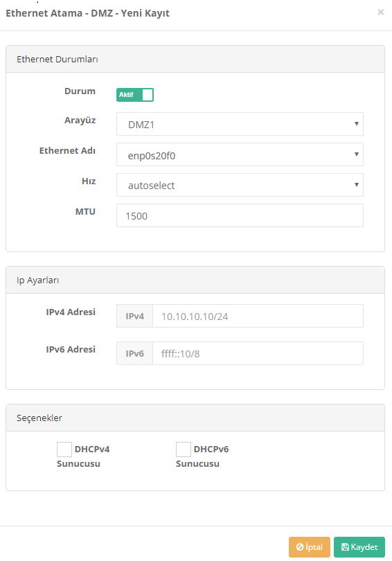The image size is (392, 561).
Task: Expand the Hız autoselect dropdown
Action: (x=240, y=185)
